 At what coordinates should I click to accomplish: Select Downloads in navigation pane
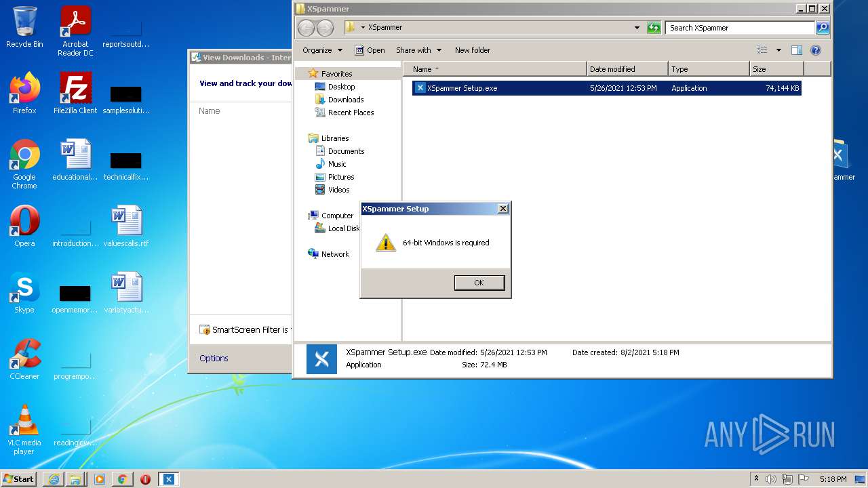click(346, 100)
